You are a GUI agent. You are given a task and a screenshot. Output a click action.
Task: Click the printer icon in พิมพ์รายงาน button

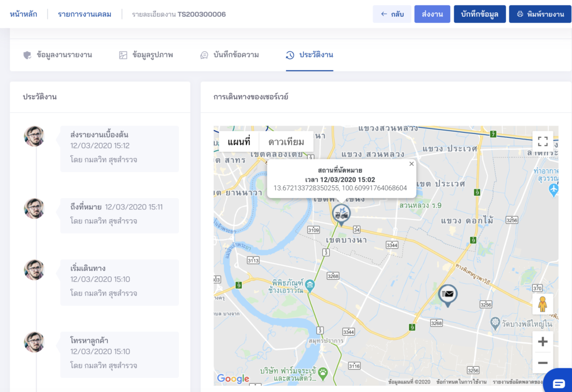520,14
